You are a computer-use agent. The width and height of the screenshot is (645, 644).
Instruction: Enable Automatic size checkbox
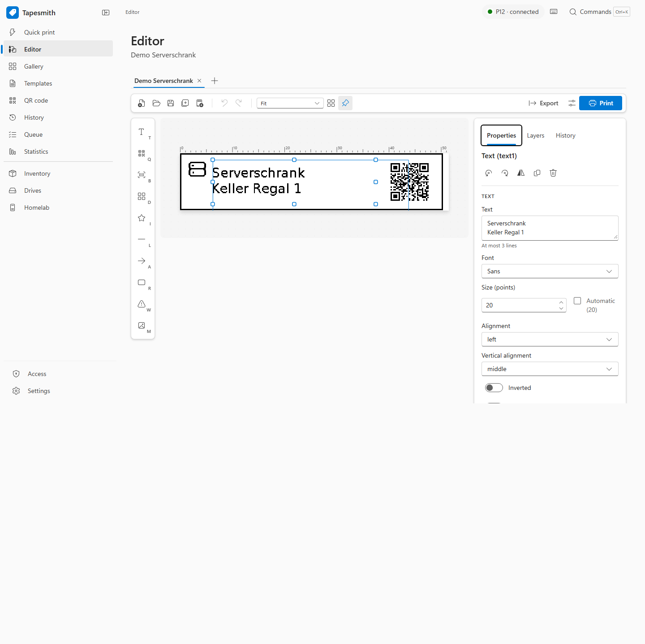[x=577, y=301]
